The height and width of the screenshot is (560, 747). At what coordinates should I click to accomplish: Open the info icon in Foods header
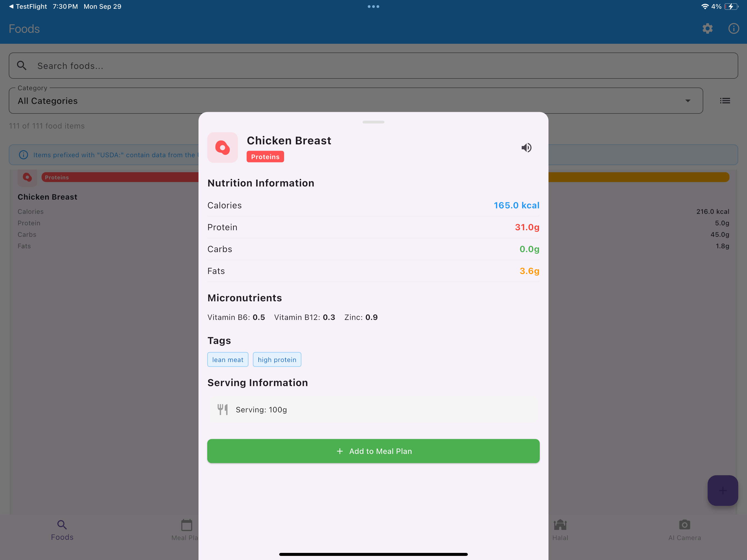tap(734, 29)
